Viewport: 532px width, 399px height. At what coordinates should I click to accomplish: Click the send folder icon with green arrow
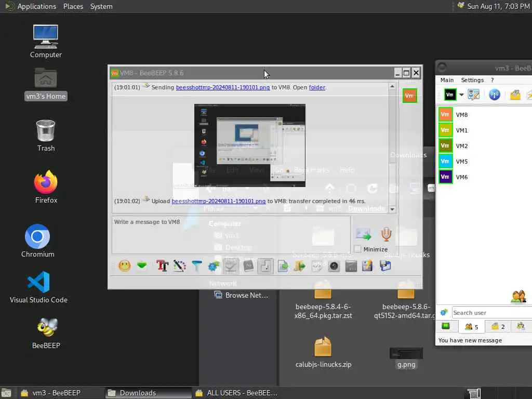[300, 265]
